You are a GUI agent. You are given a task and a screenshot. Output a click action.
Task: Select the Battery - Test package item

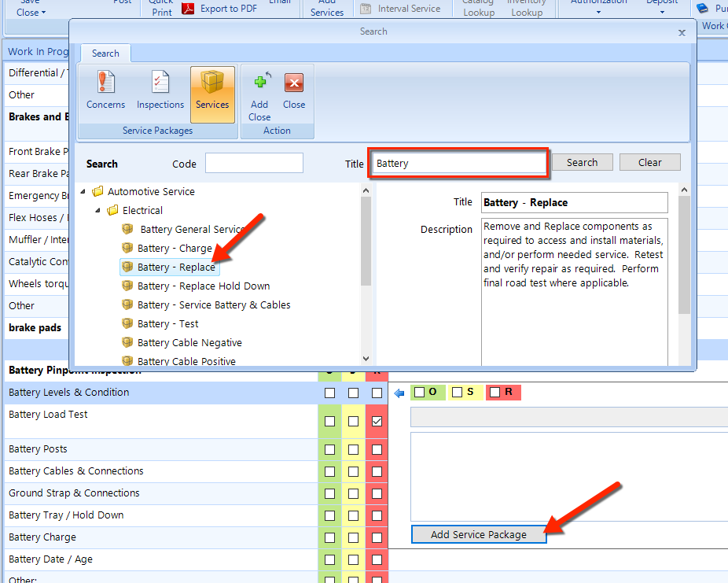167,323
